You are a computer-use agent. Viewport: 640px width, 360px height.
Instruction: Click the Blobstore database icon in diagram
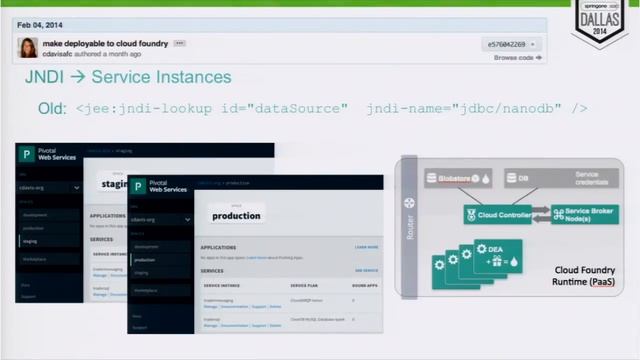(431, 178)
